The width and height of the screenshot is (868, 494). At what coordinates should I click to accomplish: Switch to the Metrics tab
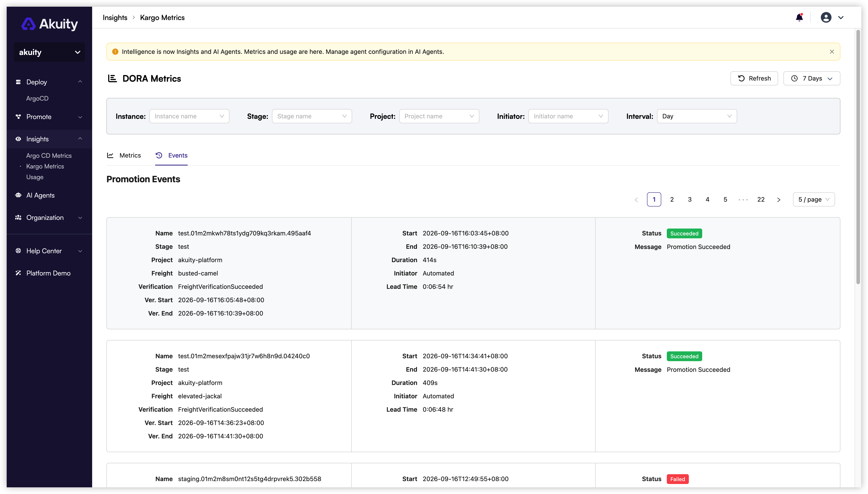click(x=124, y=155)
